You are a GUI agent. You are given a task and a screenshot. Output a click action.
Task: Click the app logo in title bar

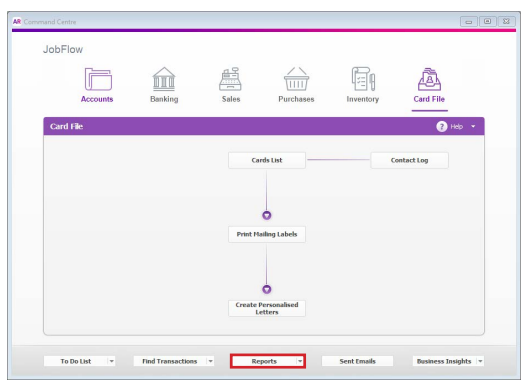tap(17, 22)
